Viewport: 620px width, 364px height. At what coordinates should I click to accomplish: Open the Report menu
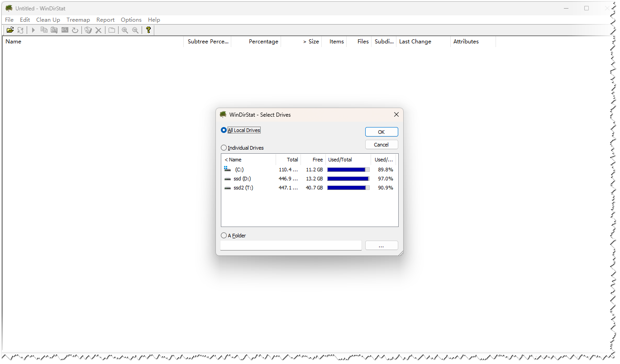tap(105, 20)
